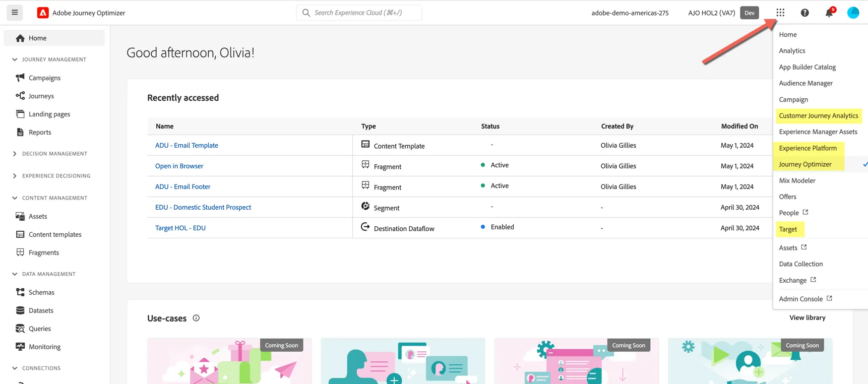This screenshot has width=868, height=384.
Task: Open the Target HOL - EDU link
Action: point(180,228)
